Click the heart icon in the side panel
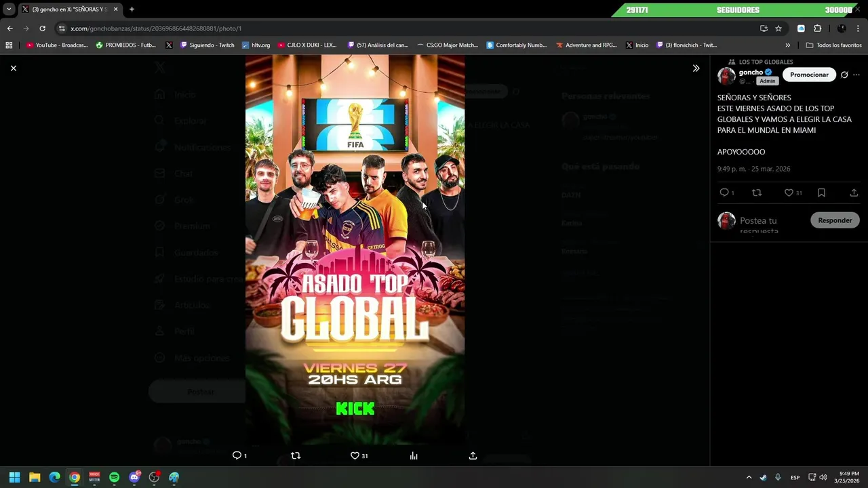This screenshot has height=488, width=868. [789, 192]
